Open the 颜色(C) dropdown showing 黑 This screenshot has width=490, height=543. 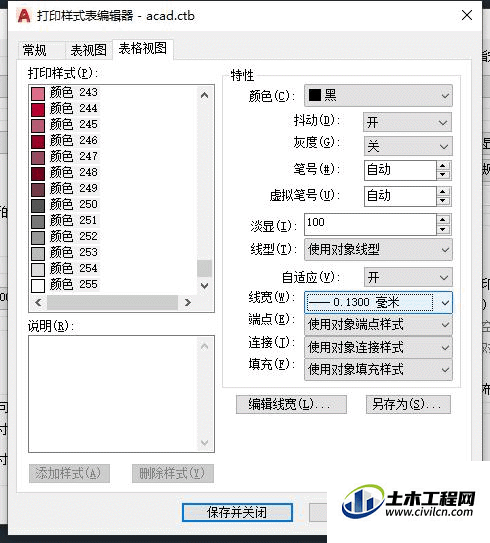pyautogui.click(x=378, y=95)
